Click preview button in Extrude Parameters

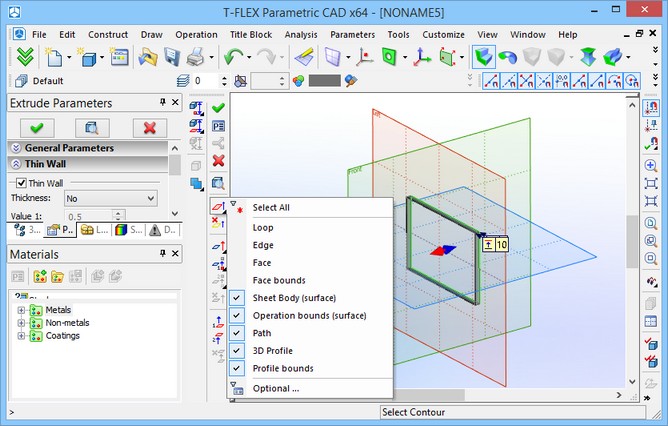coord(92,128)
